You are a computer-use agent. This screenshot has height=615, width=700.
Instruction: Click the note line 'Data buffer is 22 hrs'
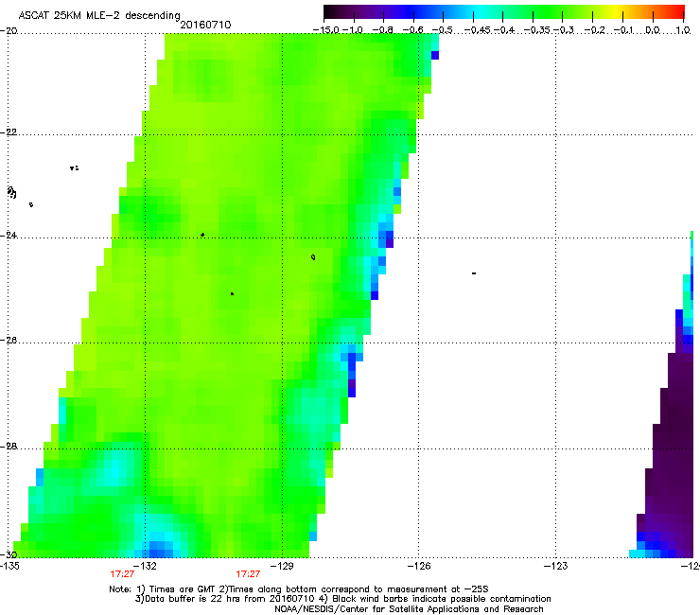tap(342, 599)
